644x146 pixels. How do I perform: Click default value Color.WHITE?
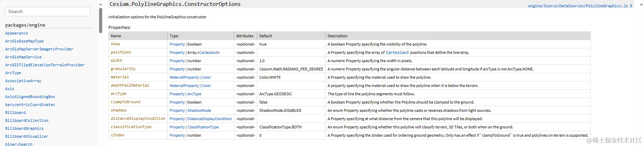[270, 77]
